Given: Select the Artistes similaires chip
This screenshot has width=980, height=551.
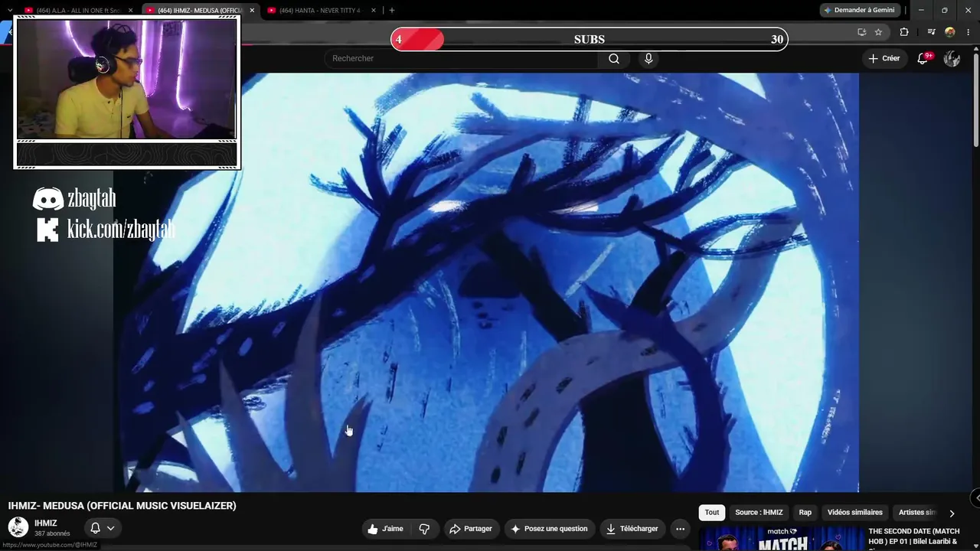Looking at the screenshot, I should click(917, 513).
